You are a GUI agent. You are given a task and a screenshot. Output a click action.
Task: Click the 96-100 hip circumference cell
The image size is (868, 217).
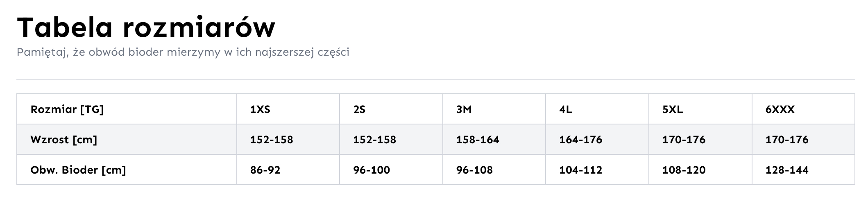[372, 170]
